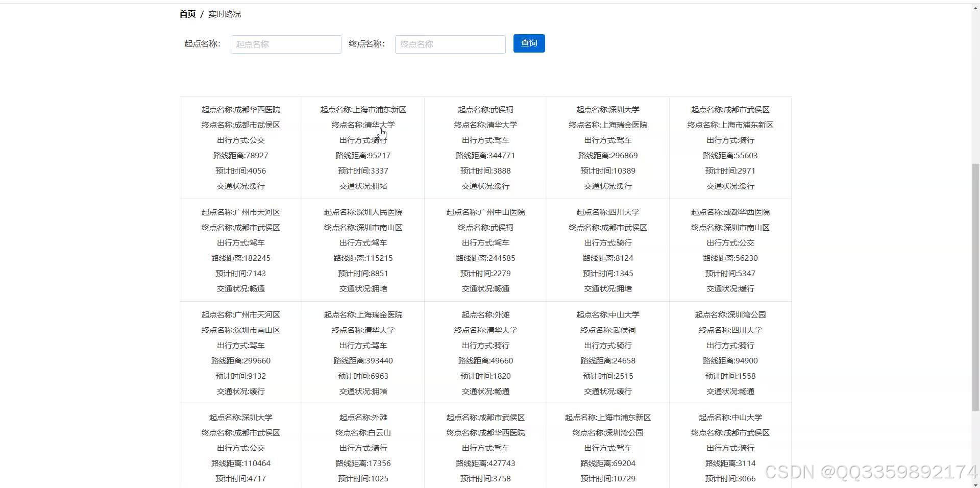Image resolution: width=980 pixels, height=488 pixels.
Task: Select text 路线距离:78927
Action: [241, 156]
